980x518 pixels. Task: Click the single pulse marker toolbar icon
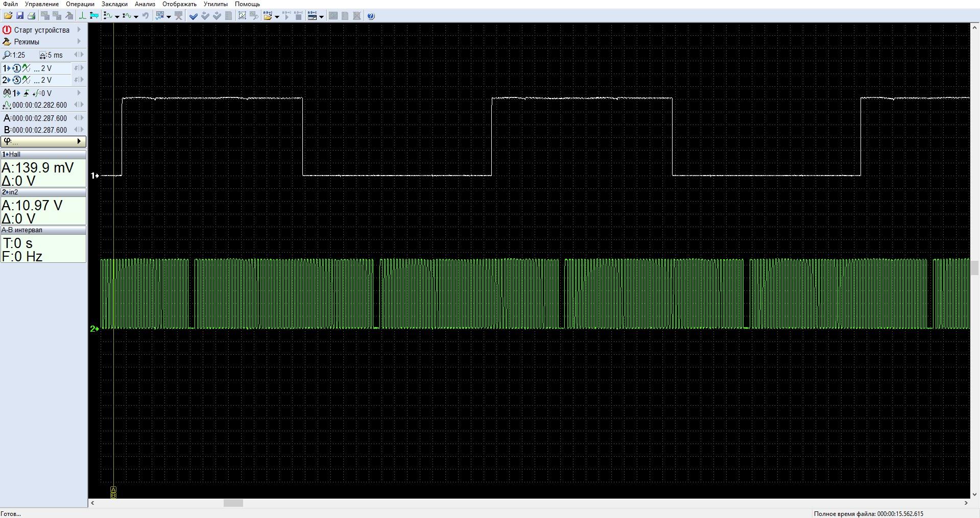[82, 16]
